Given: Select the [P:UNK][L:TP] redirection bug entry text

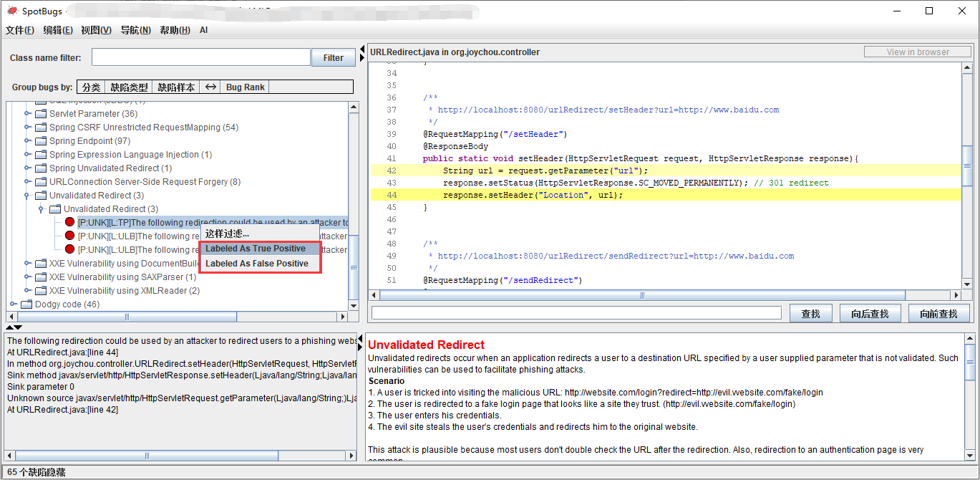Looking at the screenshot, I should click(213, 222).
